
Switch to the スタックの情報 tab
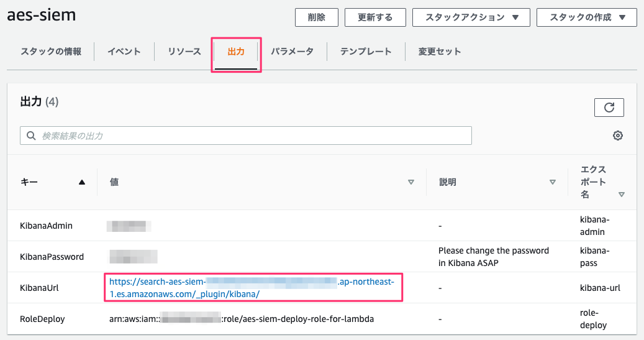(x=51, y=52)
